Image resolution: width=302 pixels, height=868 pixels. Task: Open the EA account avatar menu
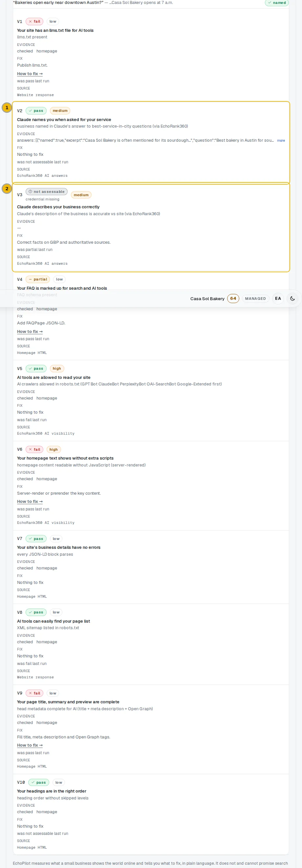[278, 299]
